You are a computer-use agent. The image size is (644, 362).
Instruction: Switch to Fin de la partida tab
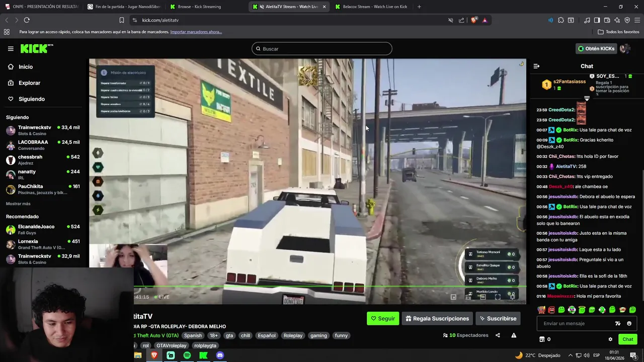pyautogui.click(x=124, y=7)
